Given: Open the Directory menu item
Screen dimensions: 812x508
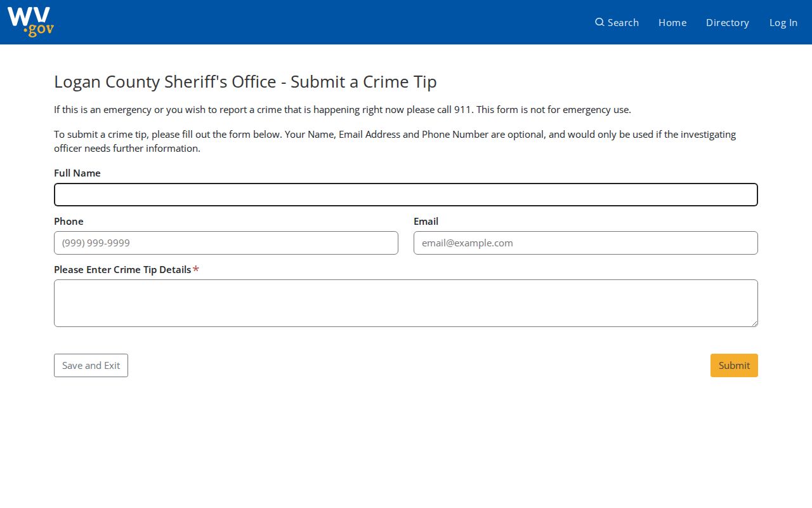Looking at the screenshot, I should (x=728, y=22).
